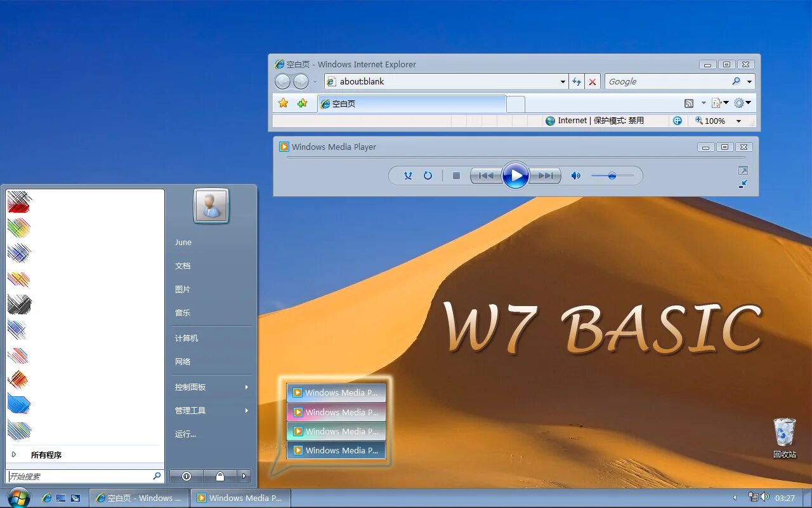Open the feeds dropdown arrow next to RSS
Screen dimensions: 812x508
[704, 103]
